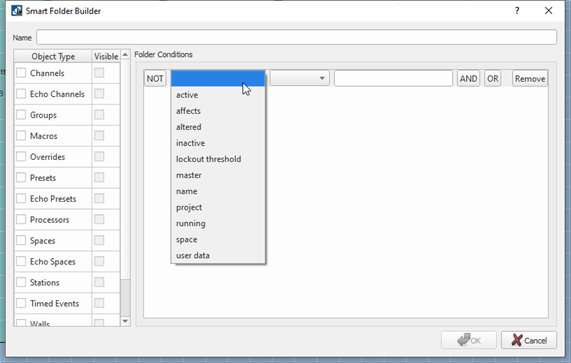Click the grayed OK button
Image resolution: width=571 pixels, height=363 pixels.
click(x=469, y=340)
